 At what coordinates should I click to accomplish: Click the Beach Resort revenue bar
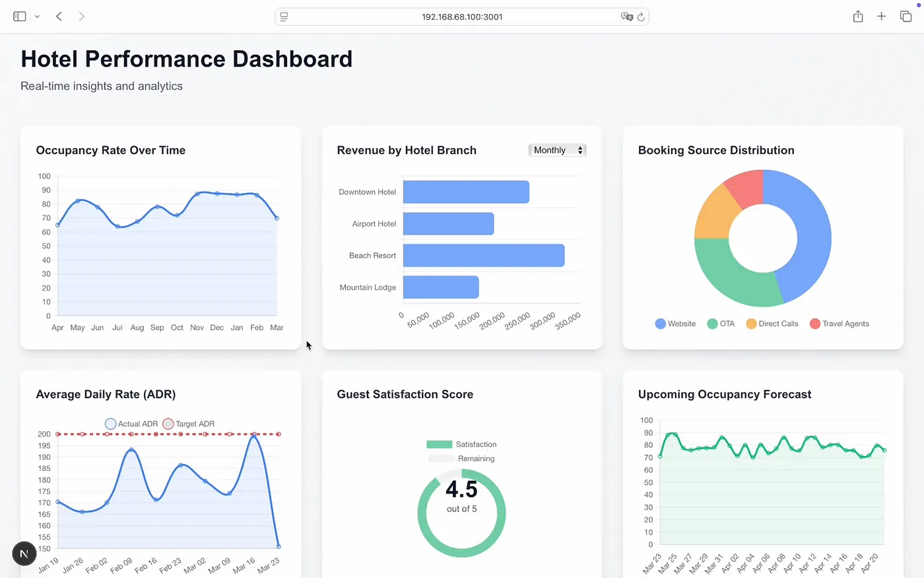pyautogui.click(x=483, y=256)
